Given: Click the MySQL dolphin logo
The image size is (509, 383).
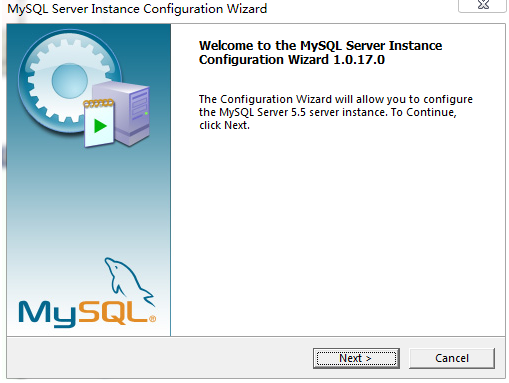Looking at the screenshot, I should coord(87,292).
